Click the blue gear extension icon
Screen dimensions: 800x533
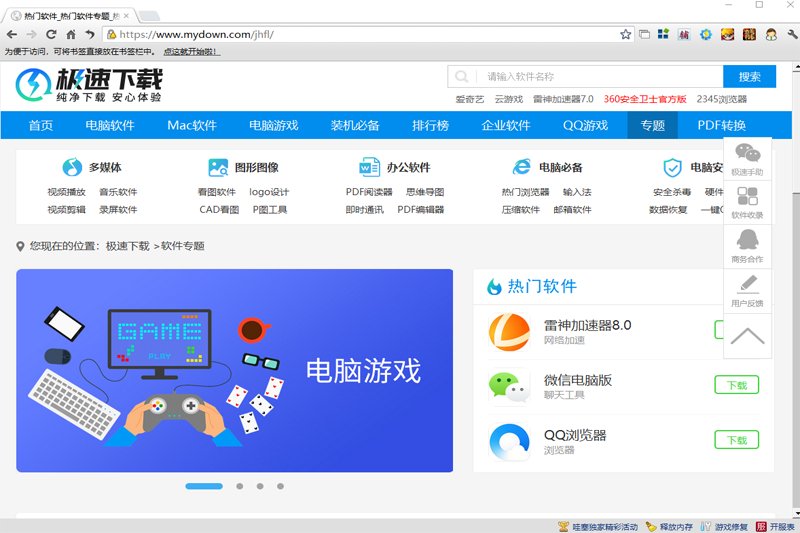706,34
